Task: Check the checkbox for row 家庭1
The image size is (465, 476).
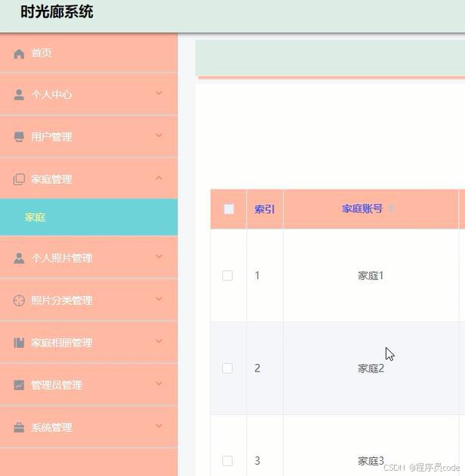Action: pos(228,275)
